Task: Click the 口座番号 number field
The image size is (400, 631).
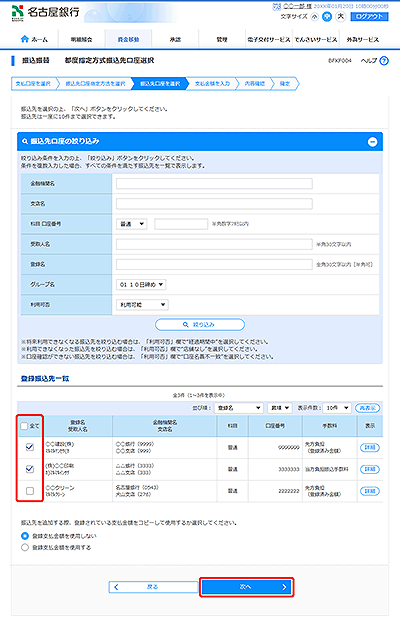Action: [181, 224]
